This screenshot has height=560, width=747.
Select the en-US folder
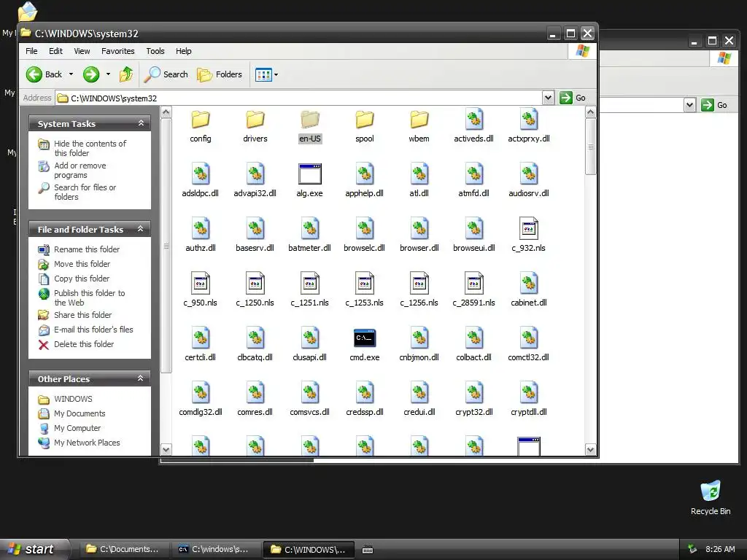(x=309, y=127)
